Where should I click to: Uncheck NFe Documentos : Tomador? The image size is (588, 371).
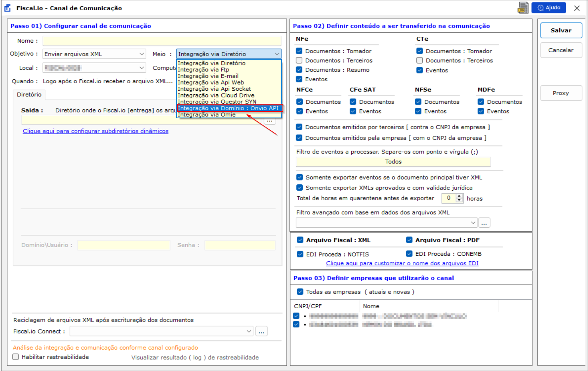pyautogui.click(x=299, y=51)
